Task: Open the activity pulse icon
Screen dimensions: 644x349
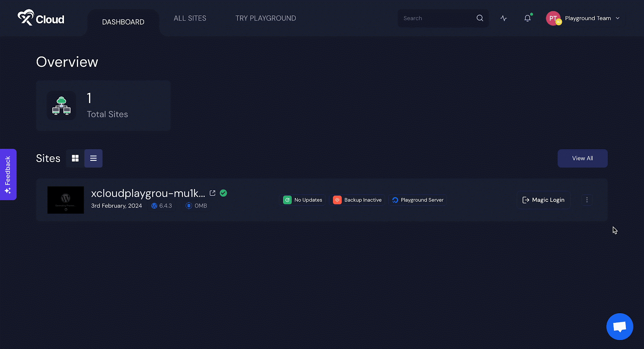Action: [x=504, y=18]
